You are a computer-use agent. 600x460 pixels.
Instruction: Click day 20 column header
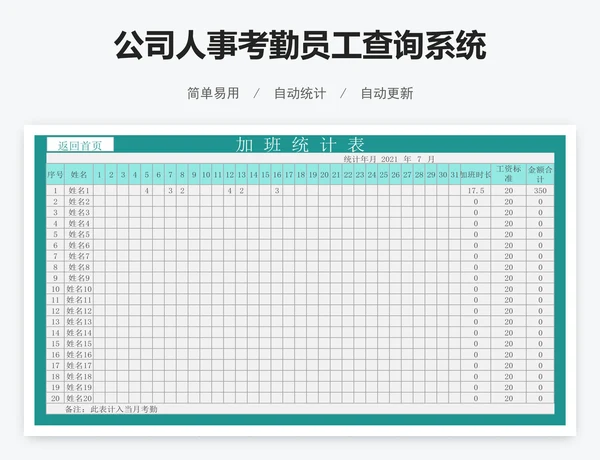[x=324, y=175]
